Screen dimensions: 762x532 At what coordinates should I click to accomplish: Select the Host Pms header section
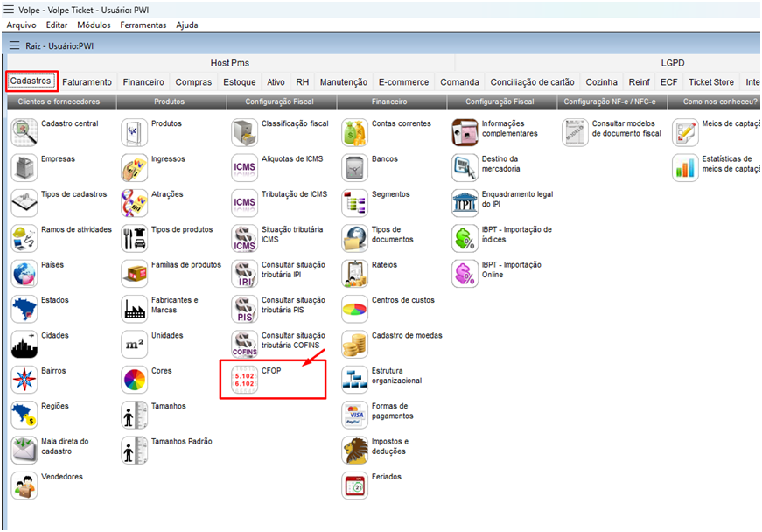pyautogui.click(x=231, y=63)
